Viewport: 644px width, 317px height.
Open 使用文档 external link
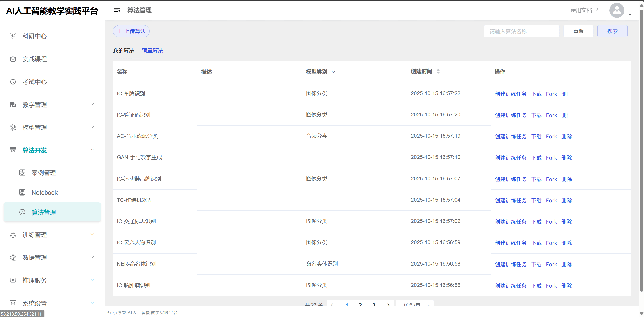click(x=584, y=10)
